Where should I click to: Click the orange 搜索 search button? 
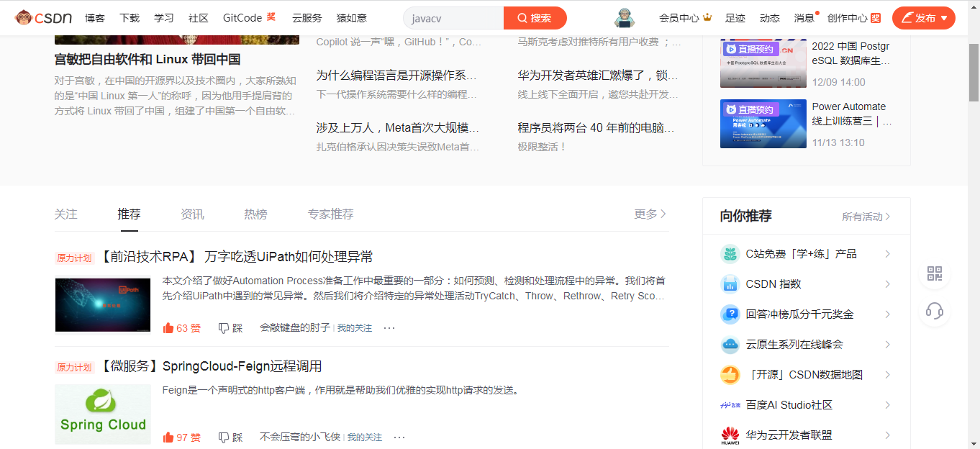click(x=535, y=18)
